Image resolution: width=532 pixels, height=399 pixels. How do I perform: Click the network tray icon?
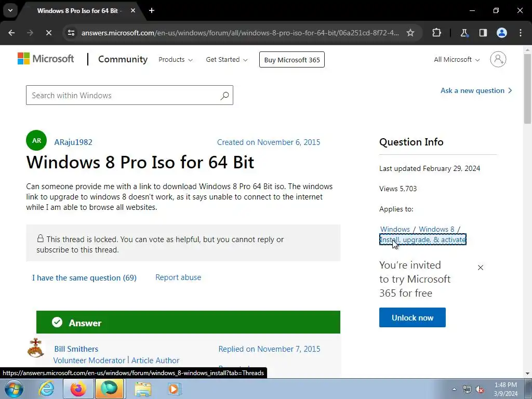coord(467,390)
